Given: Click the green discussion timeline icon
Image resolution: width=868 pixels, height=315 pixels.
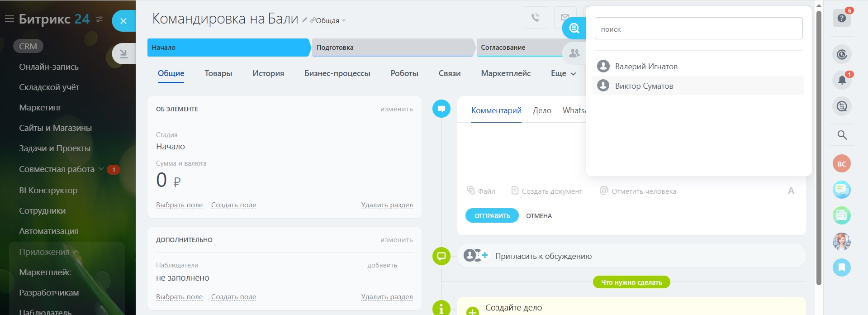Looking at the screenshot, I should 441,256.
